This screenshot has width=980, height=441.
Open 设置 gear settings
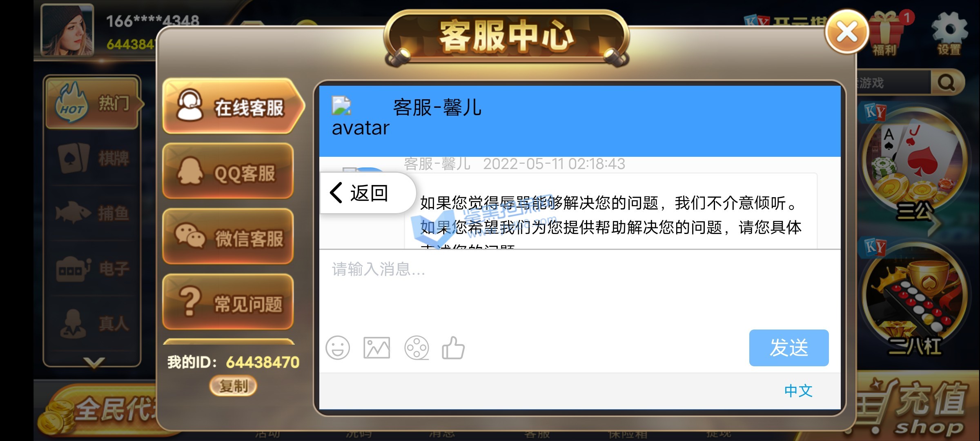click(x=949, y=33)
